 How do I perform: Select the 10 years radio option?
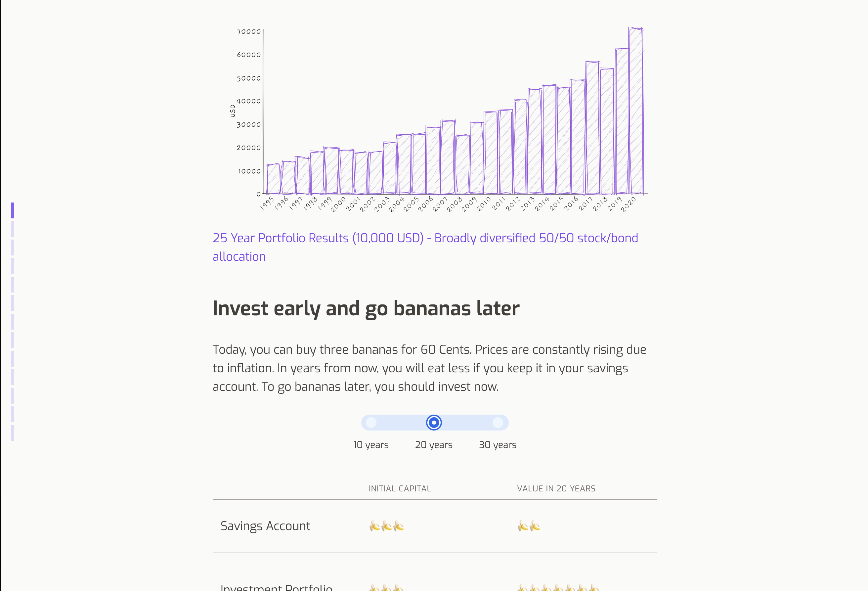point(371,423)
